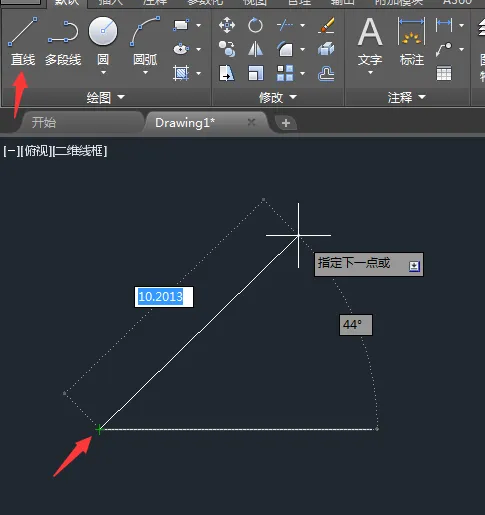The width and height of the screenshot is (485, 515).
Task: Activate the Copy tool
Action: (227, 49)
